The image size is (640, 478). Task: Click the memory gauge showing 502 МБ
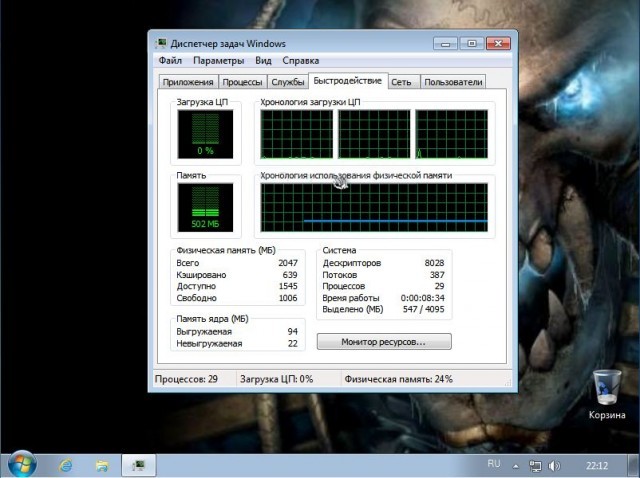[x=205, y=207]
